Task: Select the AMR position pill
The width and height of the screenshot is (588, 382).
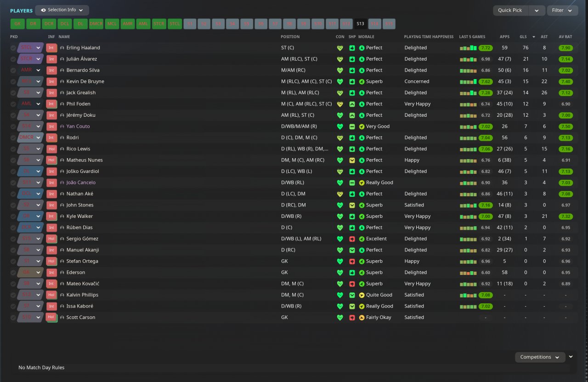Action: (128, 24)
